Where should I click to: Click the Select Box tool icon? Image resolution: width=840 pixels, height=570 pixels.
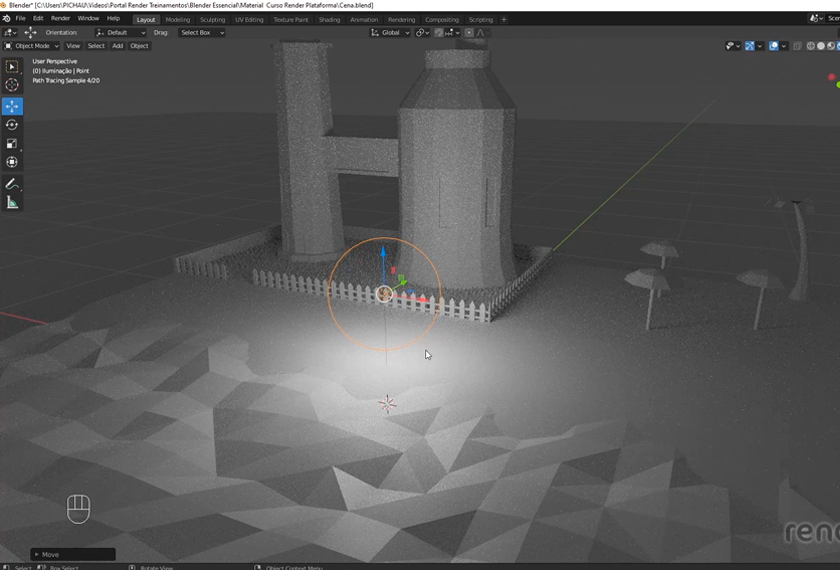(12, 67)
